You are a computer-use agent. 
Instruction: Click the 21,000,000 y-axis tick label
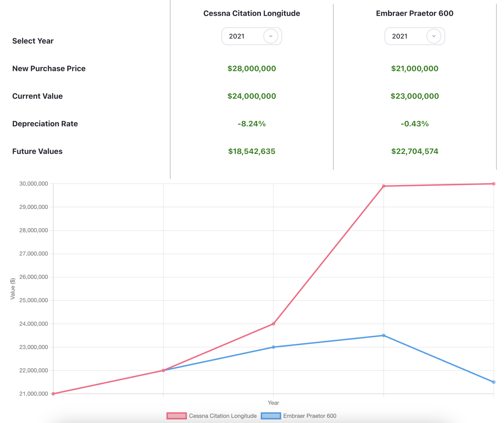tap(34, 394)
